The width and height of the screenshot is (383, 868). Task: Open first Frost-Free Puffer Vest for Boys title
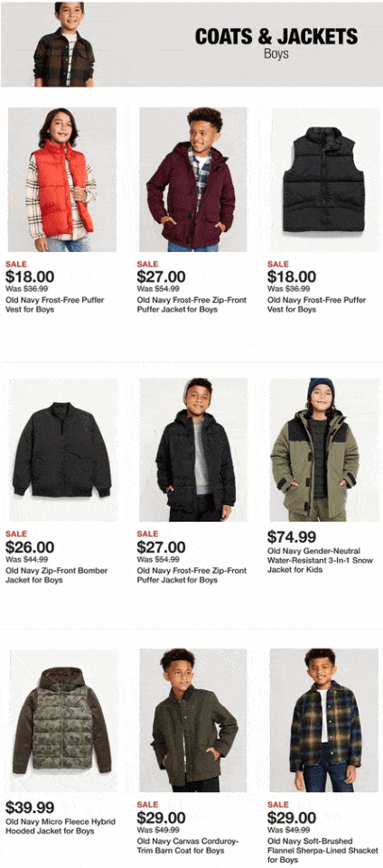pos(55,304)
